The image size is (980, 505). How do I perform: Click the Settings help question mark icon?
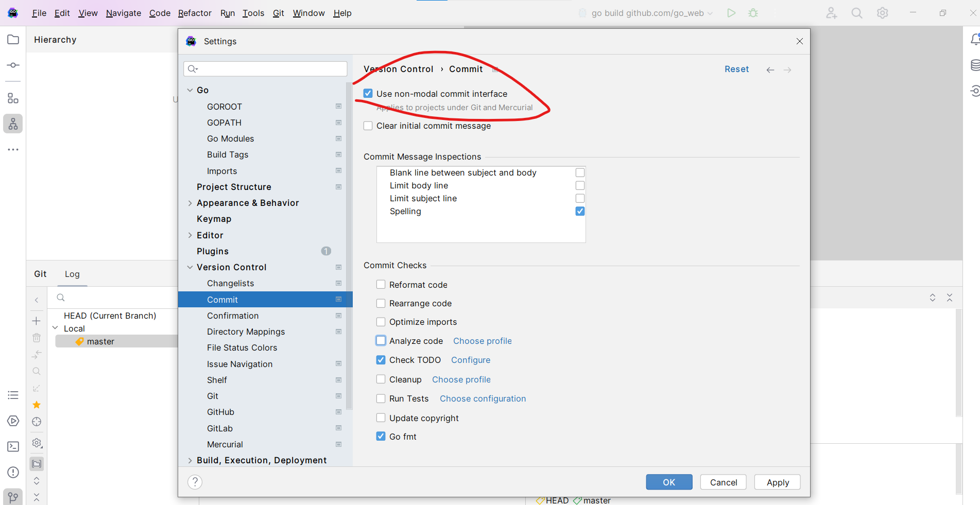[x=195, y=482]
